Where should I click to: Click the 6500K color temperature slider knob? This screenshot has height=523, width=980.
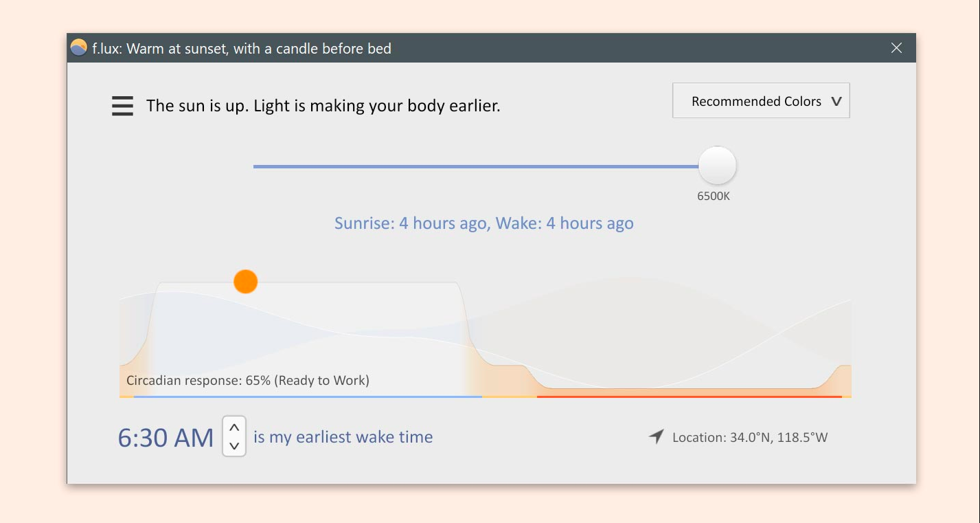click(x=718, y=166)
